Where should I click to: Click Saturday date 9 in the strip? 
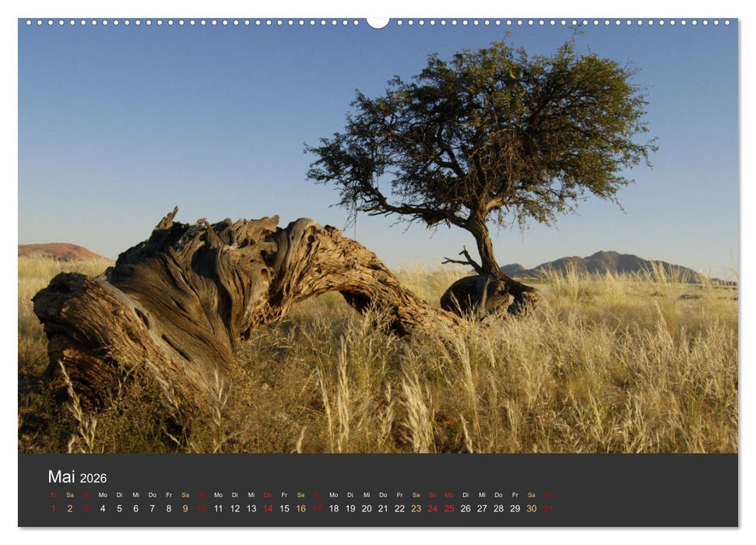coord(185,508)
